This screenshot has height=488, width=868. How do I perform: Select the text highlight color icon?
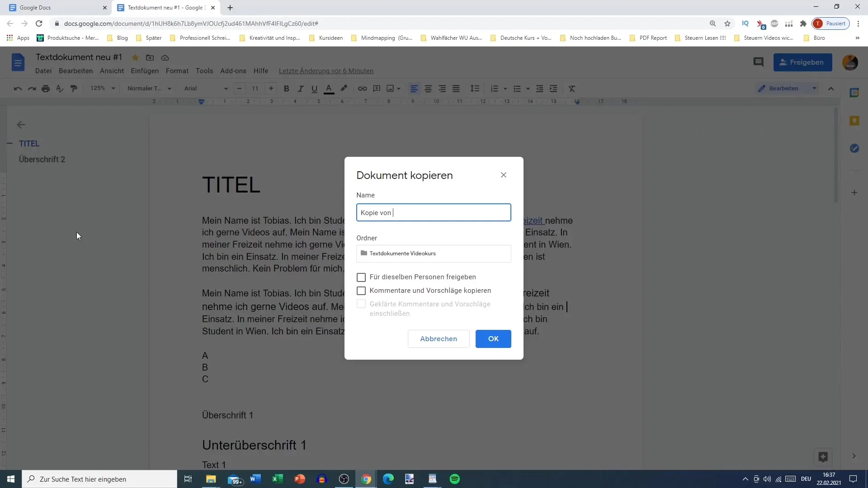[x=344, y=88]
